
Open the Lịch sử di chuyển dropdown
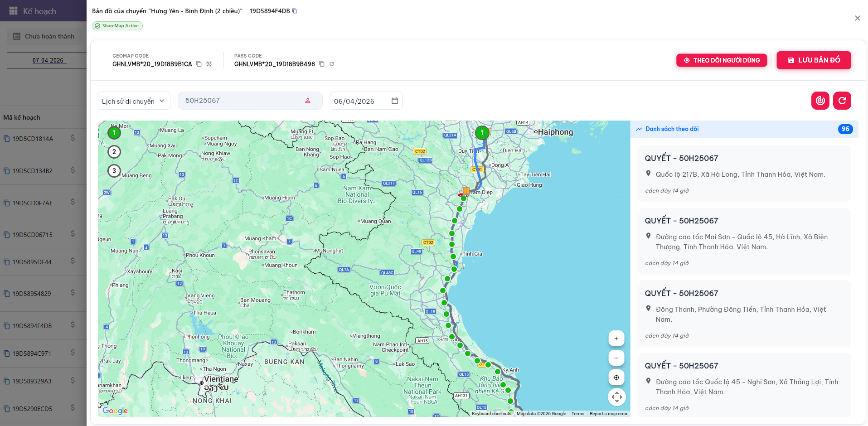tap(134, 101)
